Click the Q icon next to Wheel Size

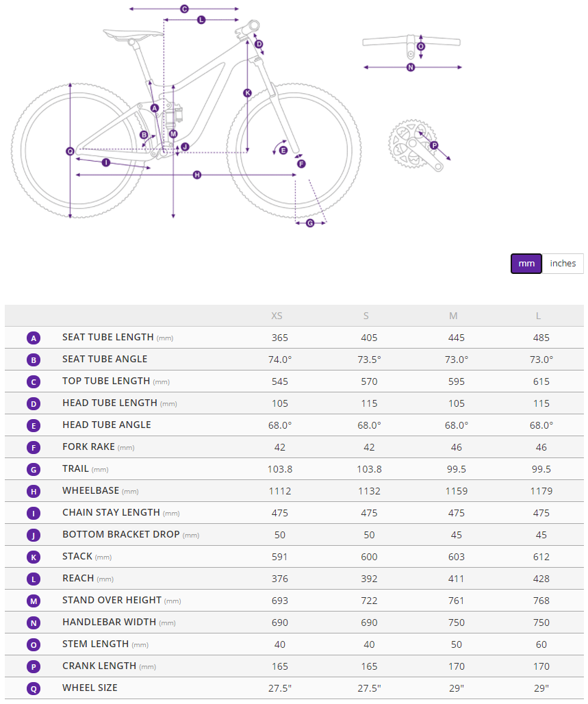34,688
